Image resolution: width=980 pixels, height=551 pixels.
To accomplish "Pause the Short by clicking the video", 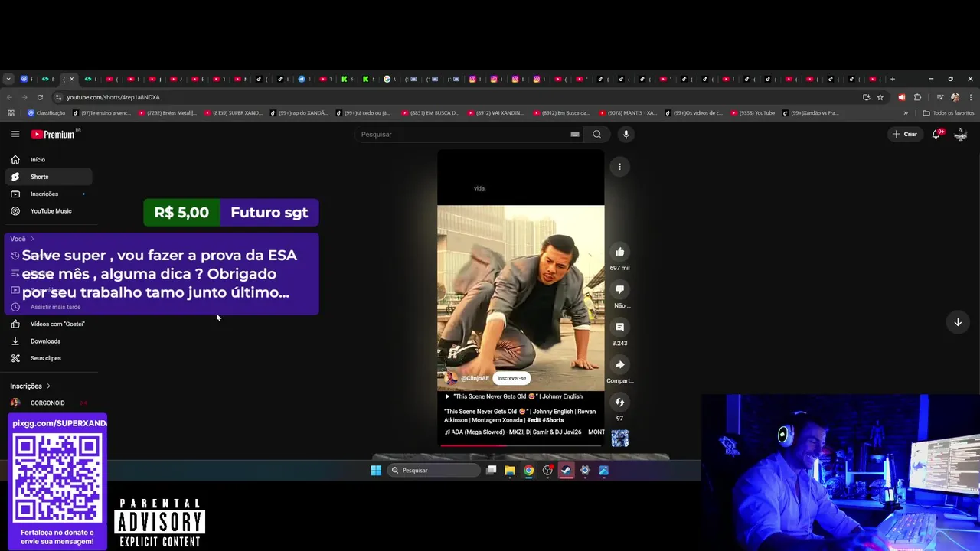I will [x=521, y=298].
